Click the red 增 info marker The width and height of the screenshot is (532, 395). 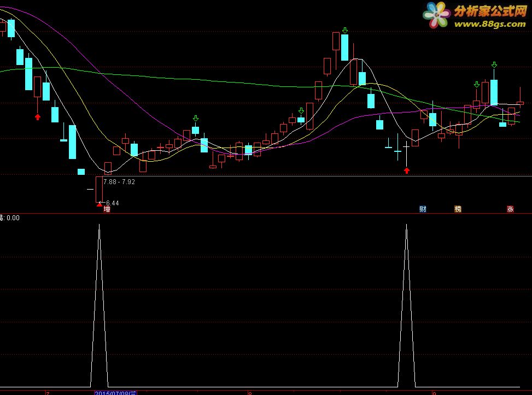(107, 209)
